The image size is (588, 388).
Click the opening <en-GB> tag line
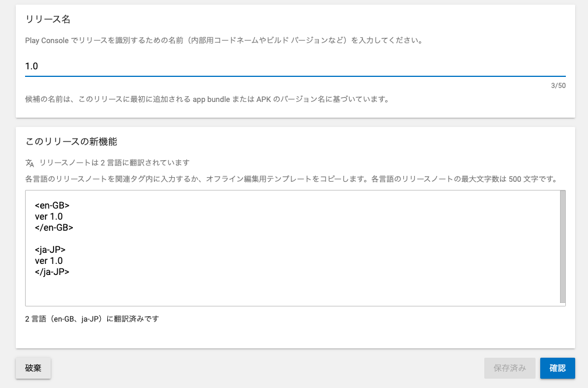[x=52, y=206]
